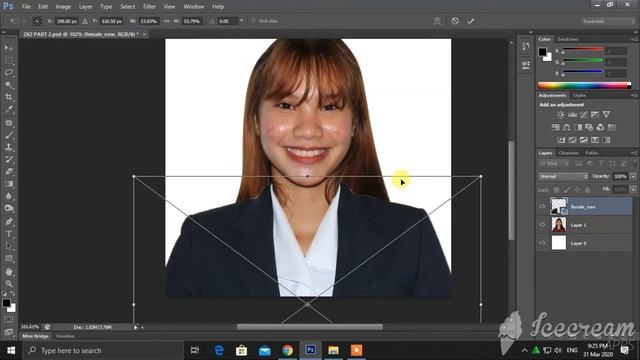Image resolution: width=640 pixels, height=360 pixels.
Task: Open the Image menu
Action: point(63,7)
